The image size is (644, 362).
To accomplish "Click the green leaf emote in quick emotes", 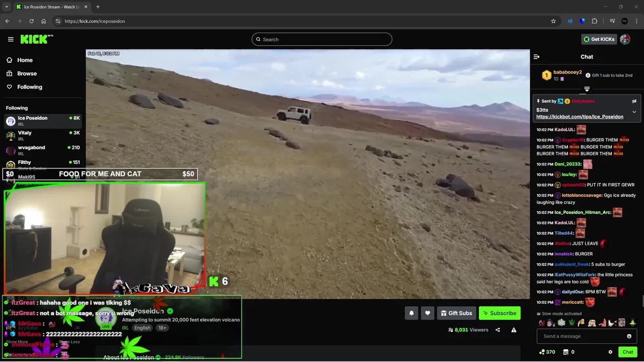I will [572, 323].
